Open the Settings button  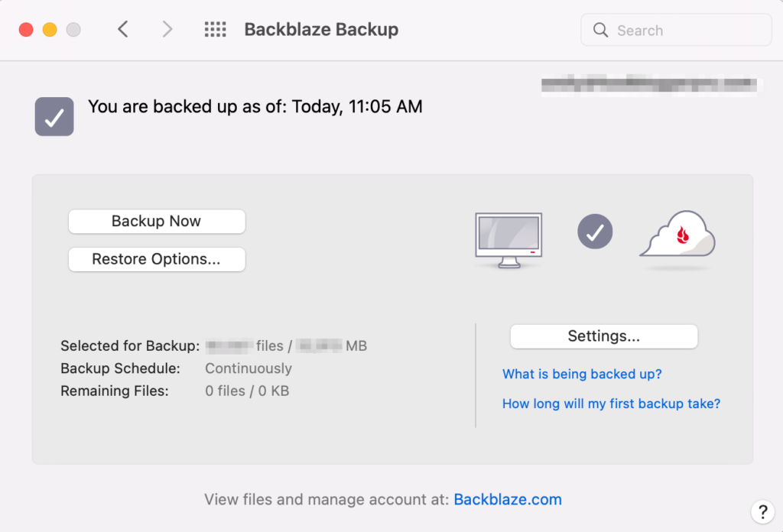(x=604, y=336)
